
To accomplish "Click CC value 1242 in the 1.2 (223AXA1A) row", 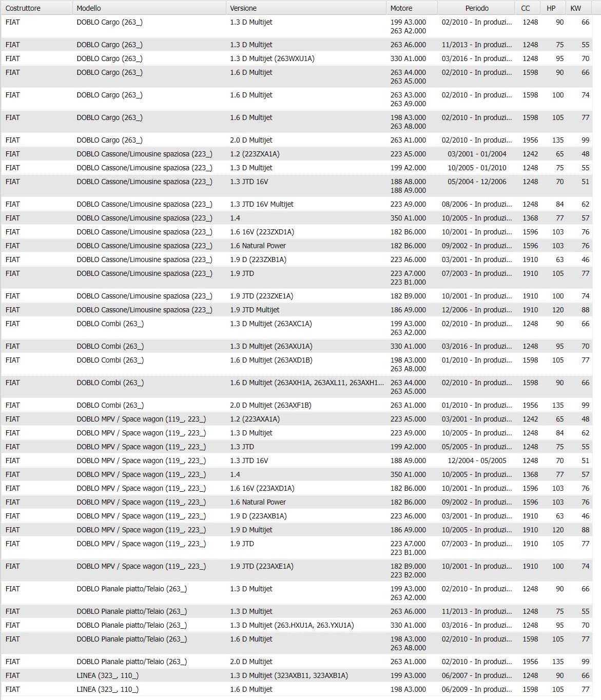I will click(530, 419).
